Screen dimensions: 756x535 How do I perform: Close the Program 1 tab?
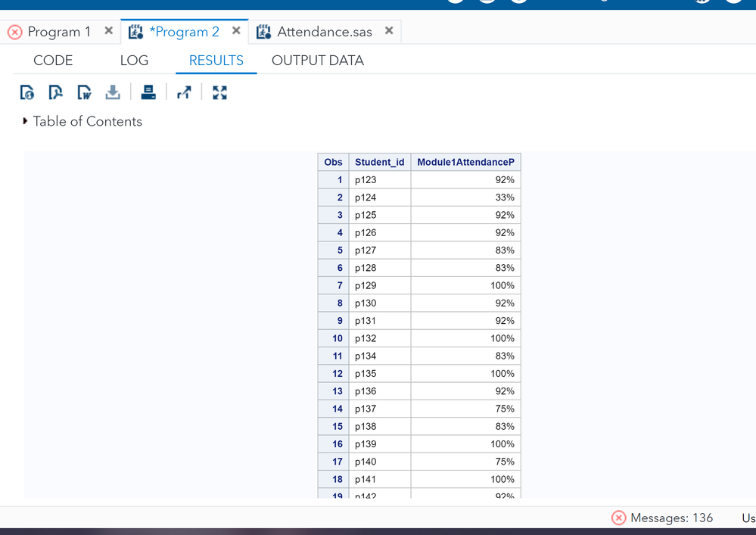[109, 31]
